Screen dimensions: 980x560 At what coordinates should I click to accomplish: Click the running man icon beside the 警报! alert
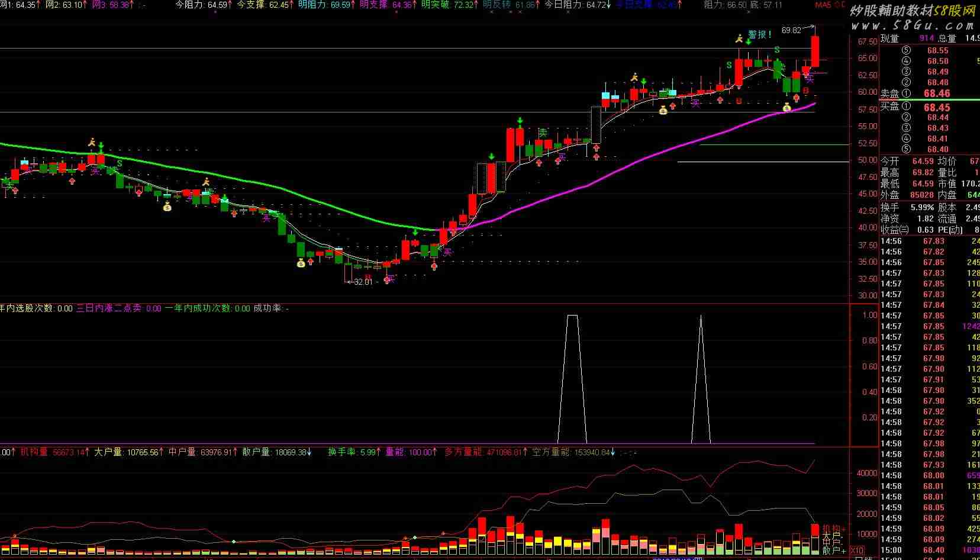click(x=739, y=39)
